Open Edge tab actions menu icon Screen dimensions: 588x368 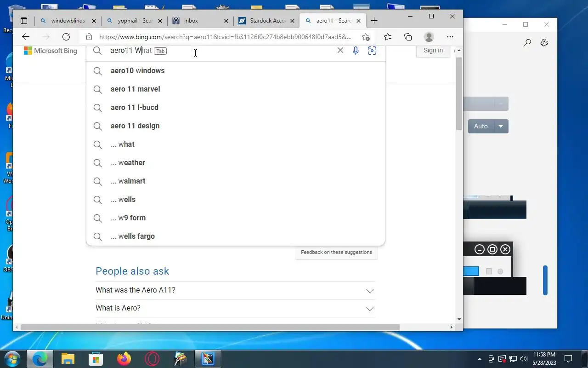[x=24, y=21]
